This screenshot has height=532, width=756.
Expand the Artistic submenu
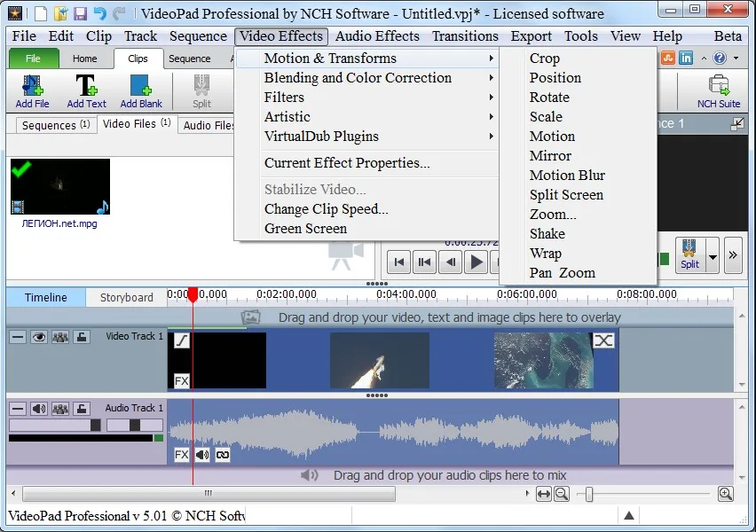pos(366,117)
